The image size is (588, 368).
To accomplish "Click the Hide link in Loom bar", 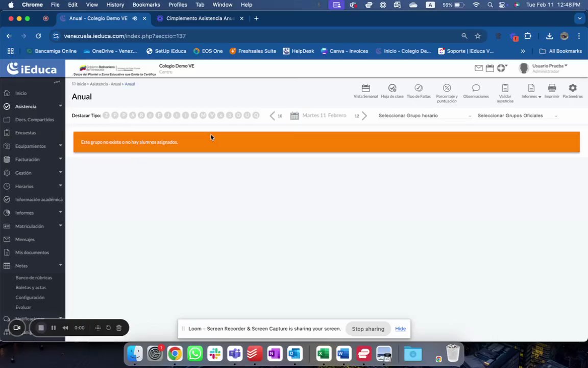I will pyautogui.click(x=400, y=329).
